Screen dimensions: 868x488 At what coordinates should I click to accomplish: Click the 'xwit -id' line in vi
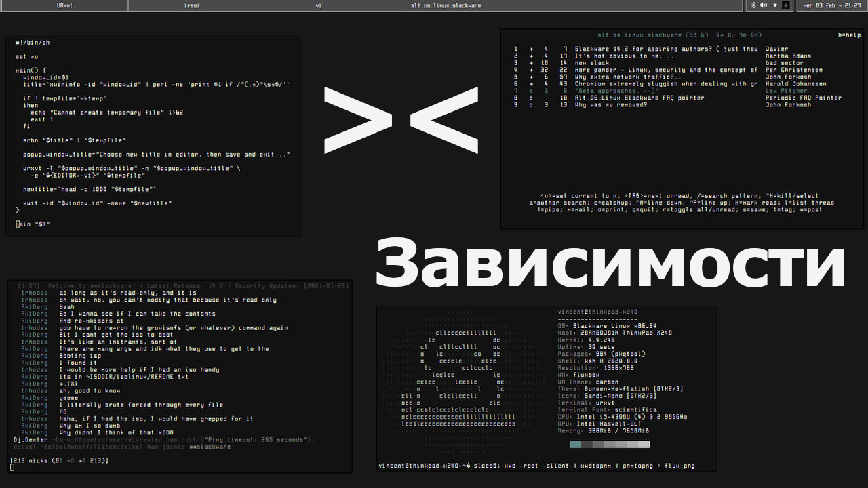tap(98, 203)
